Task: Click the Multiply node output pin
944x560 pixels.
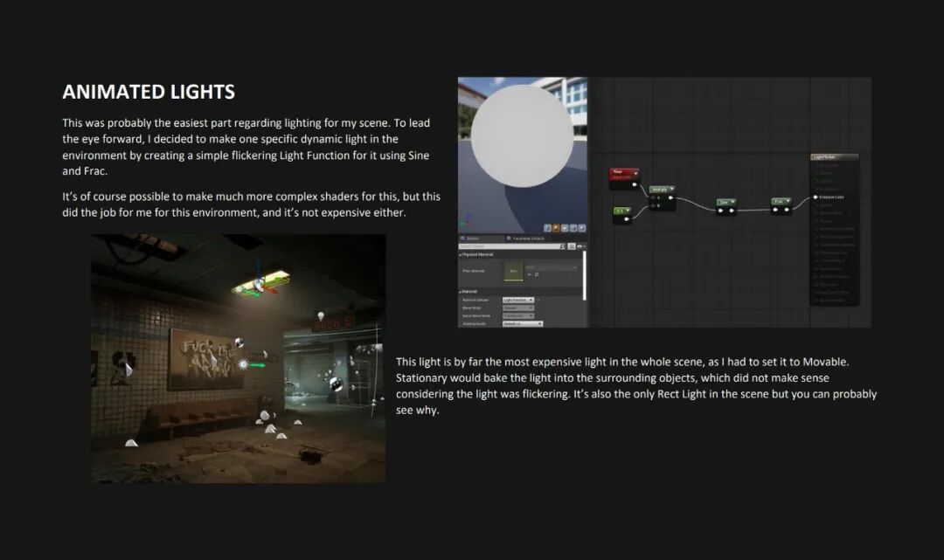Action: click(670, 198)
